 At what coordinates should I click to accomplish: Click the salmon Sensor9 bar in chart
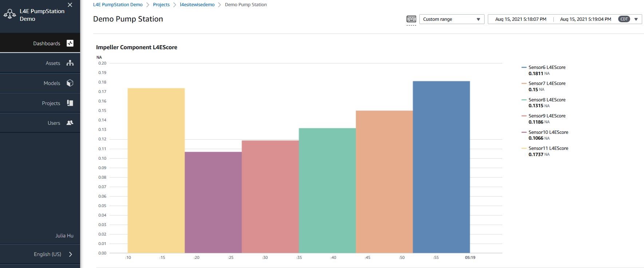coord(270,197)
